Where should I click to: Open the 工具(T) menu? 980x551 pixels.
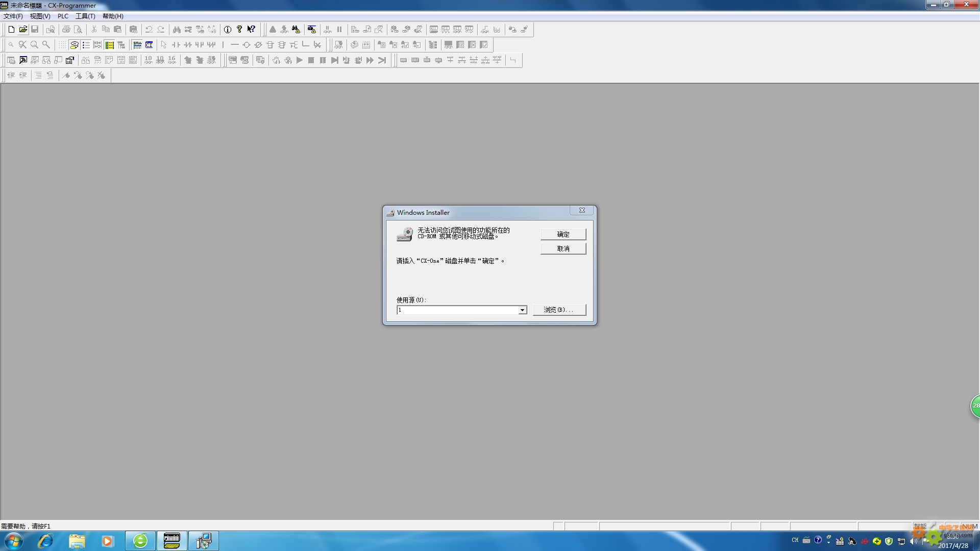(86, 16)
